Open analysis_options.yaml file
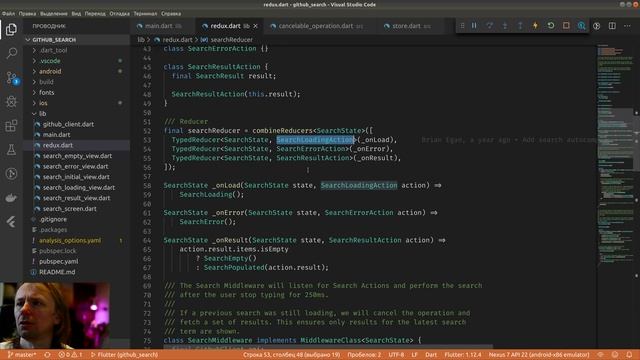 [x=70, y=240]
